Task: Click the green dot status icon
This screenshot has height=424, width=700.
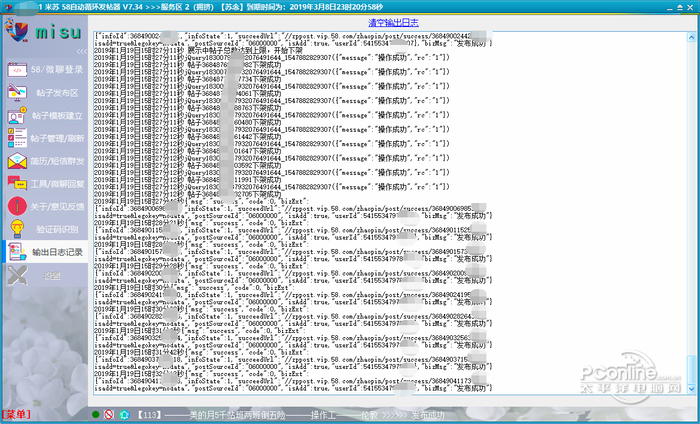Action: [95, 415]
